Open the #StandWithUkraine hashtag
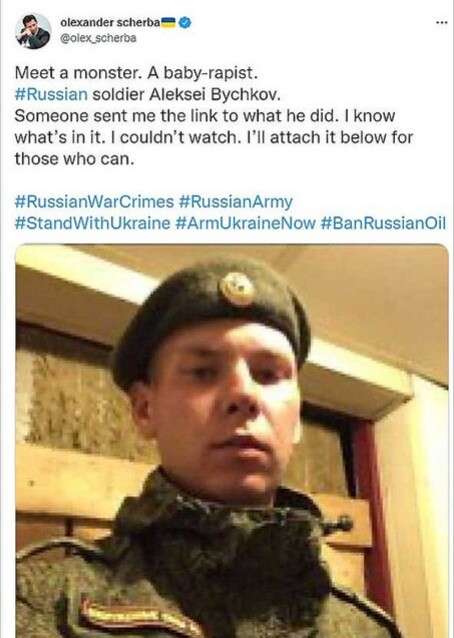 point(92,223)
